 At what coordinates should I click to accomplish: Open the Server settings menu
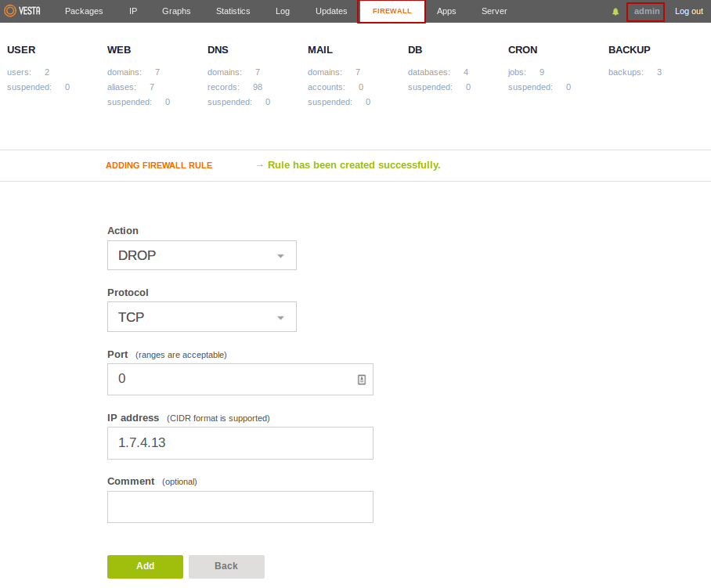[494, 12]
